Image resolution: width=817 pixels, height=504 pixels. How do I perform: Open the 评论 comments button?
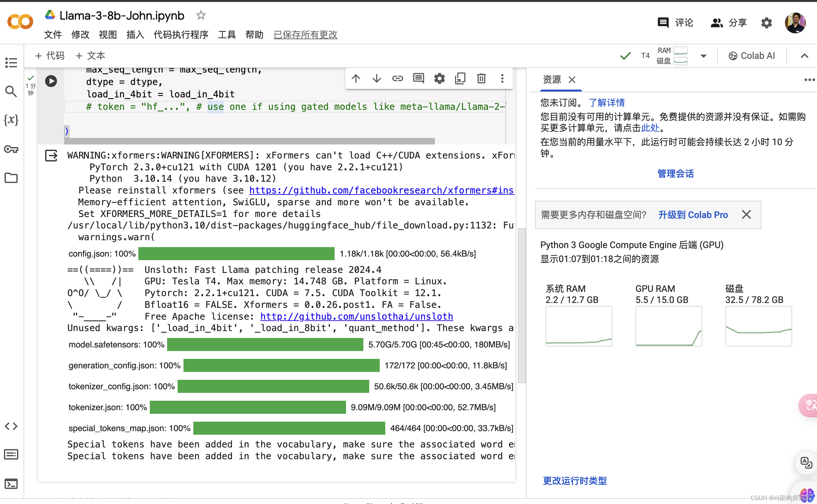pos(675,23)
